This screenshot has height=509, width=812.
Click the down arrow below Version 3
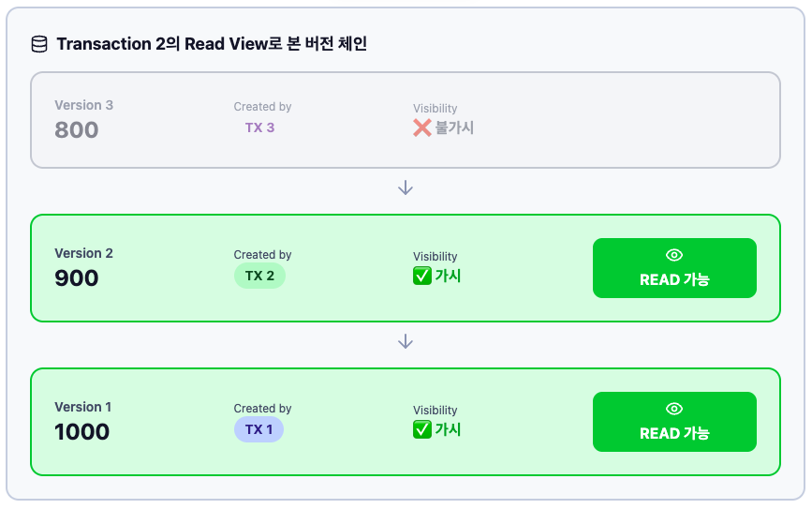[406, 187]
